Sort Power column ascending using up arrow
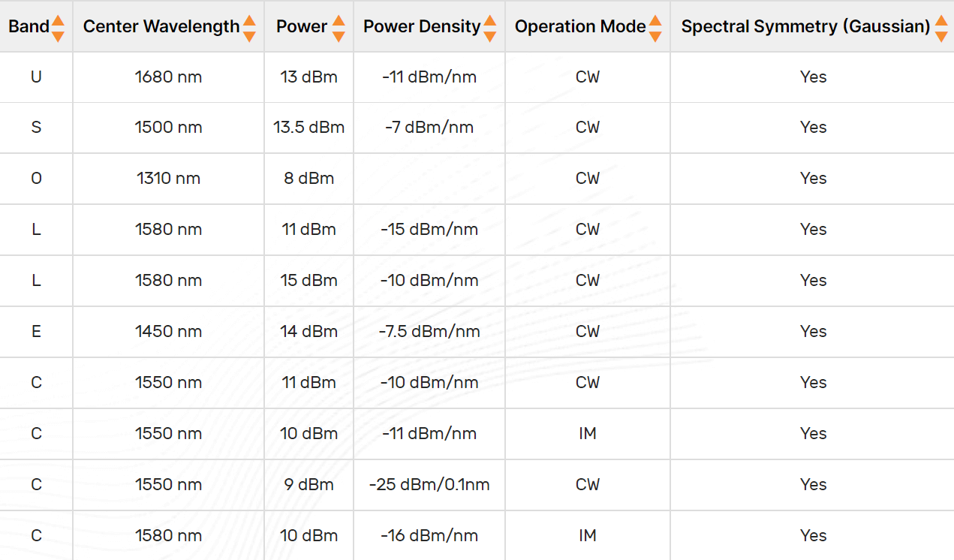The width and height of the screenshot is (954, 560). click(339, 20)
